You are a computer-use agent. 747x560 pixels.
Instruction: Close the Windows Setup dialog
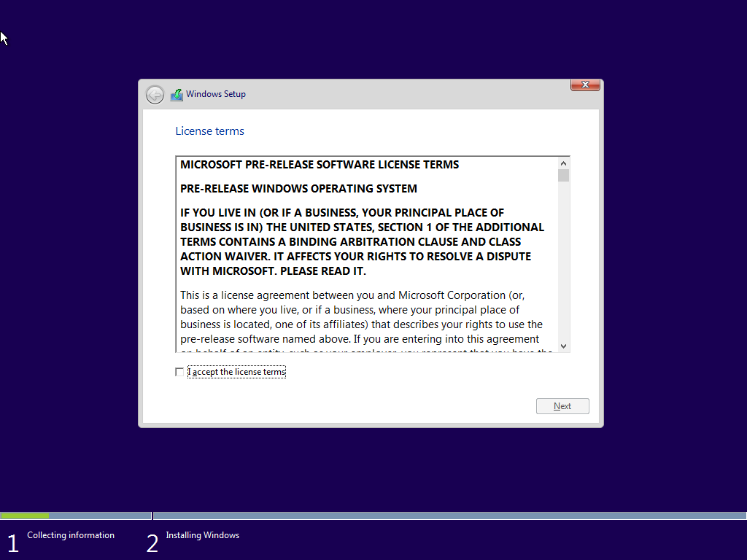585,85
